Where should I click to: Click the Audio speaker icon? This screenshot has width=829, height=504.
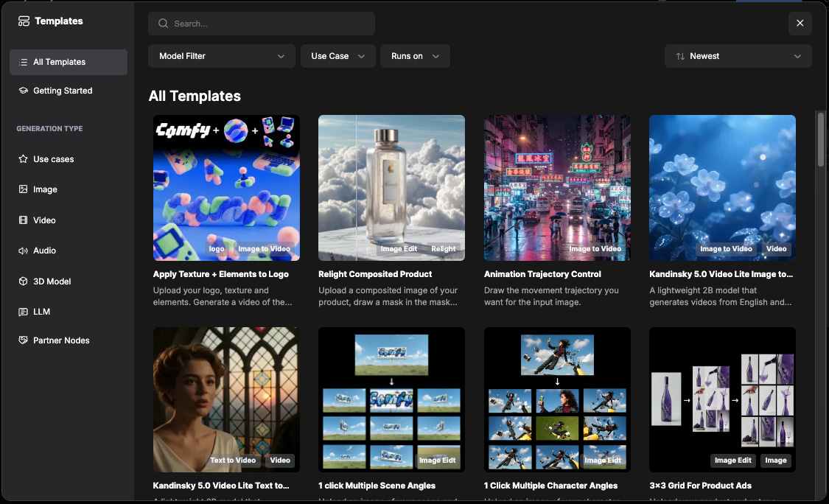coord(24,251)
